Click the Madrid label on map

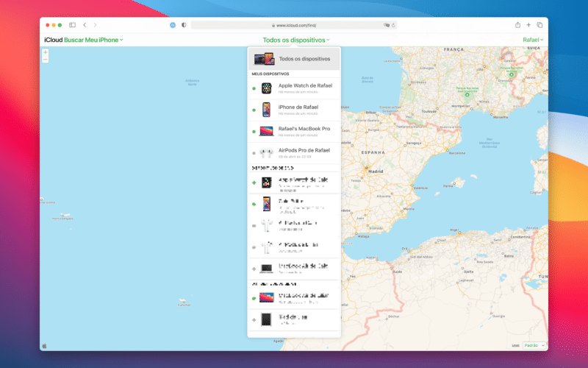pos(376,171)
